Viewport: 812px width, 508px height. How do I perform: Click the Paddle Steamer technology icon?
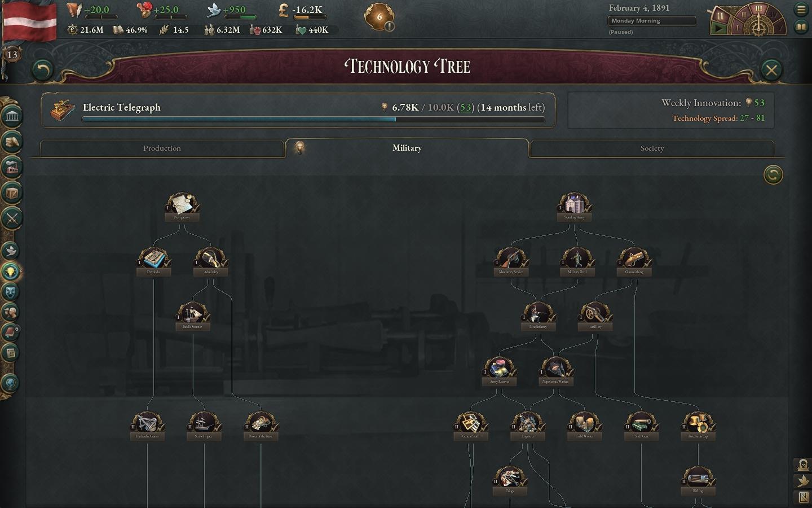point(192,314)
